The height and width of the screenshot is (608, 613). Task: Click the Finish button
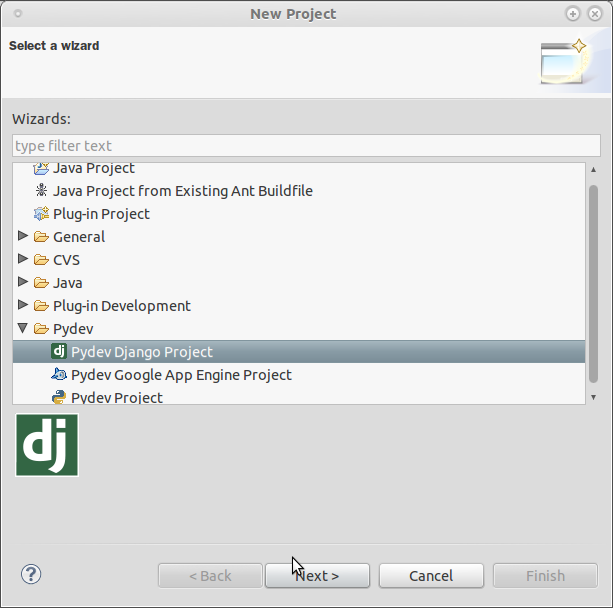tap(545, 576)
